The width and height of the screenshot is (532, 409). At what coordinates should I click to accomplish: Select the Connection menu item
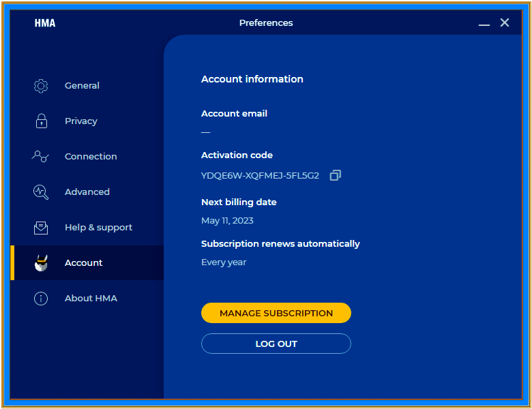tap(87, 156)
